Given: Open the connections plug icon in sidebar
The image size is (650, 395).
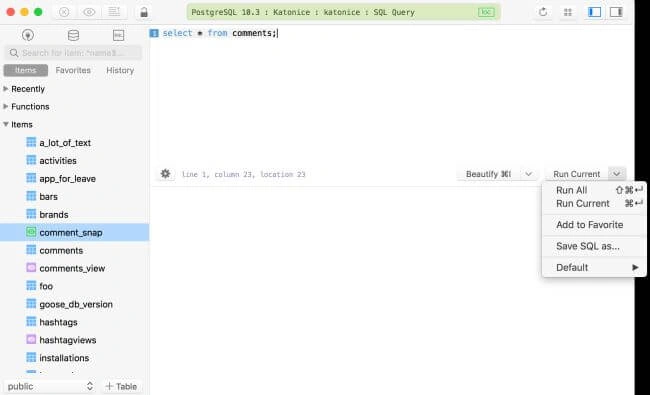Looking at the screenshot, I should pyautogui.click(x=28, y=35).
